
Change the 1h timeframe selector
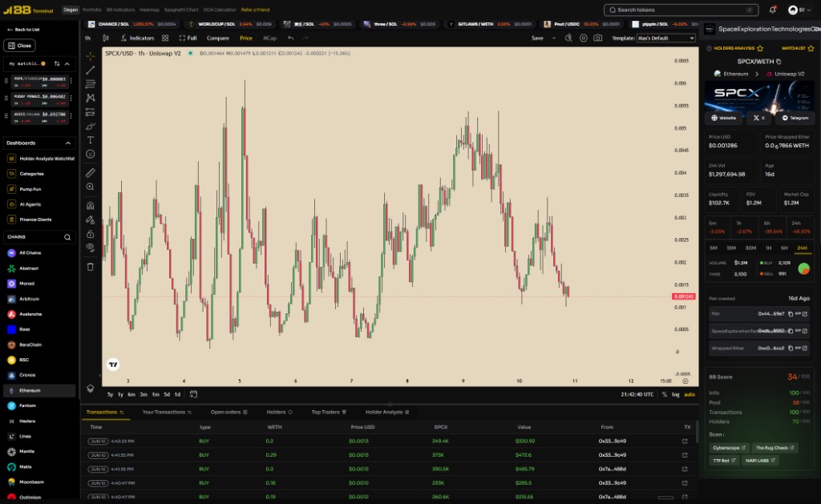(88, 38)
